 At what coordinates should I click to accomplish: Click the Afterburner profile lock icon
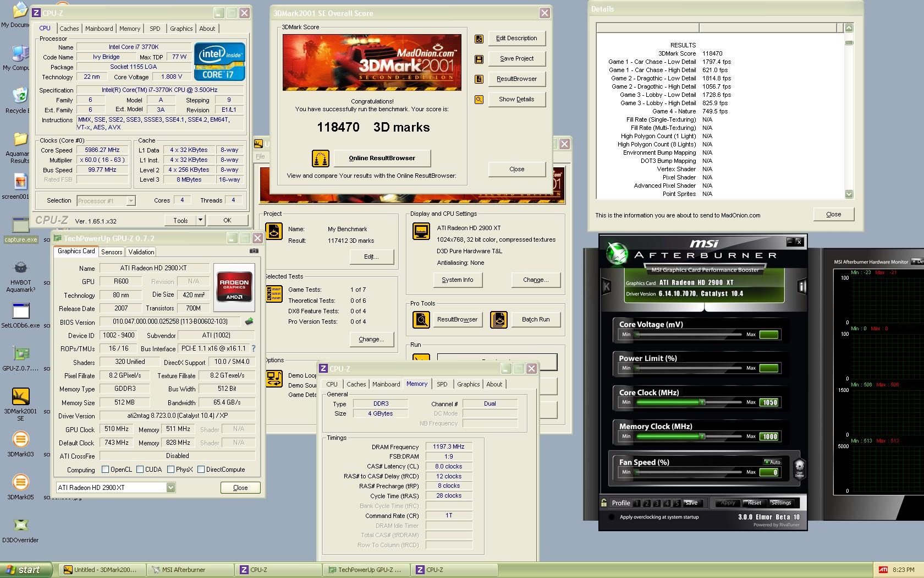(604, 503)
